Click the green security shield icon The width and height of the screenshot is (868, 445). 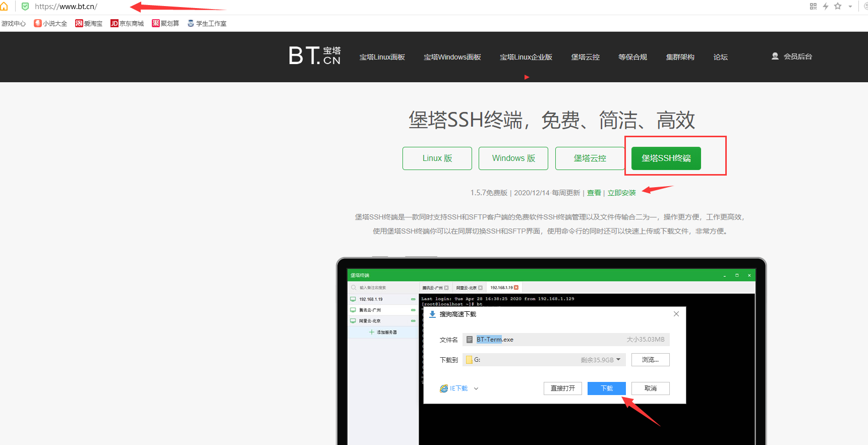(x=25, y=7)
